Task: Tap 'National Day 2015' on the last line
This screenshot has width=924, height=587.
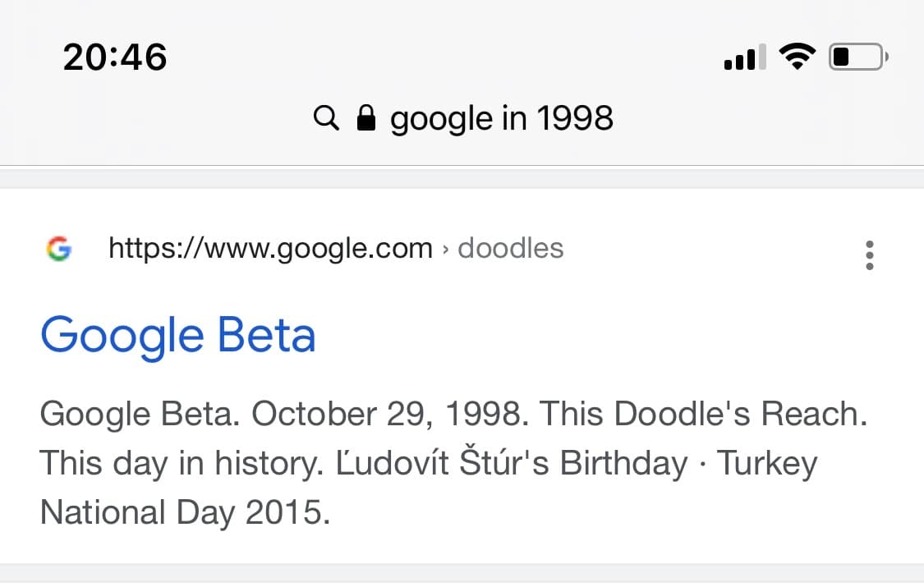Action: pos(183,511)
